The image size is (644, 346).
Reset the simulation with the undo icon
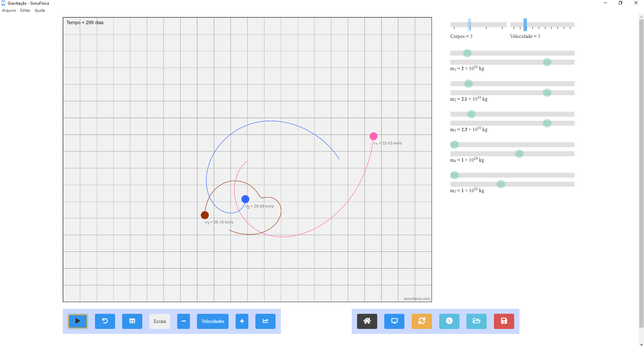point(105,321)
